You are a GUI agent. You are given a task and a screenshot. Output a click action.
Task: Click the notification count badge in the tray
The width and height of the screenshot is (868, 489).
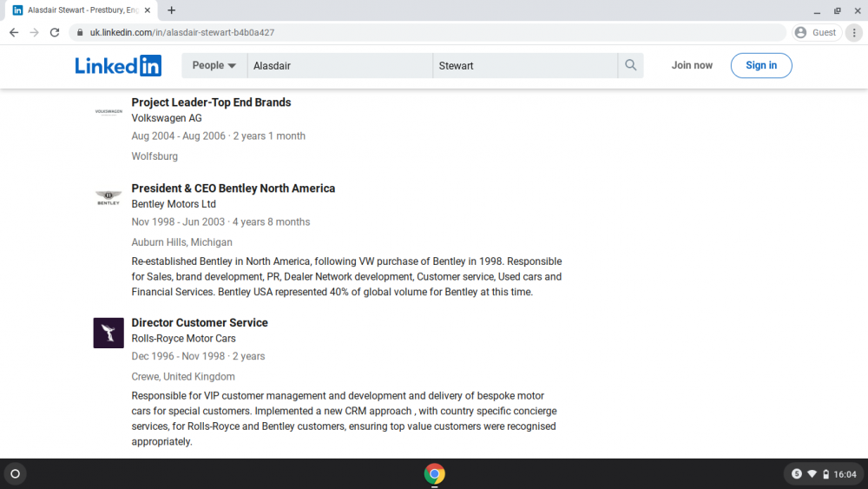coord(797,474)
